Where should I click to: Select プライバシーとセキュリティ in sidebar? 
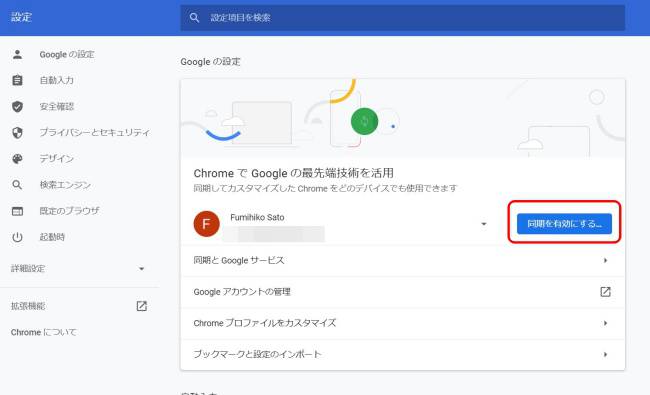point(95,133)
